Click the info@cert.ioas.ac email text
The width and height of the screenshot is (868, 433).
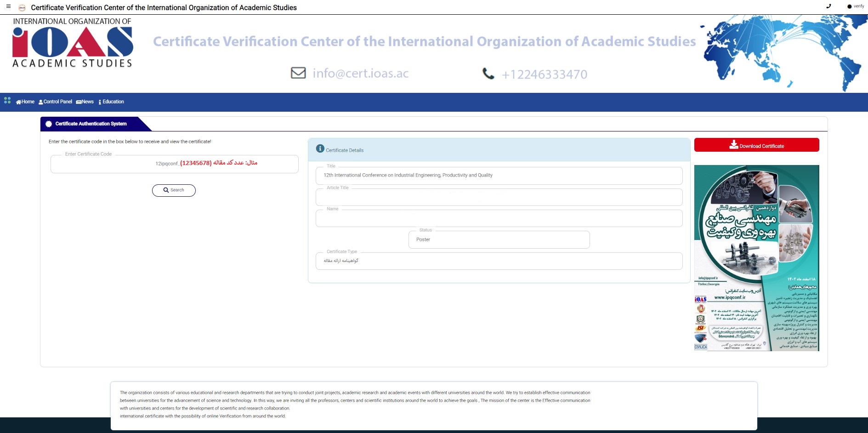tap(361, 74)
